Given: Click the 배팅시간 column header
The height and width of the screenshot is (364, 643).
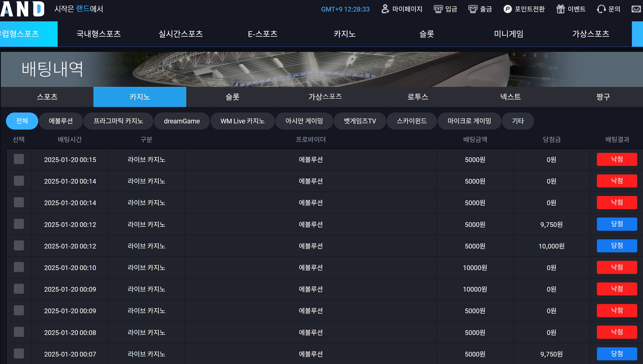Looking at the screenshot, I should [x=70, y=139].
